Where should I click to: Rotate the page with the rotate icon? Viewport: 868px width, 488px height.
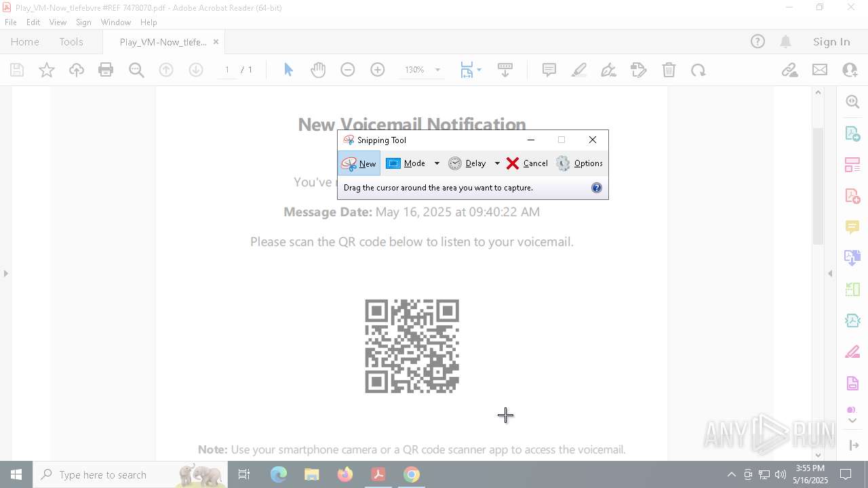click(x=698, y=70)
